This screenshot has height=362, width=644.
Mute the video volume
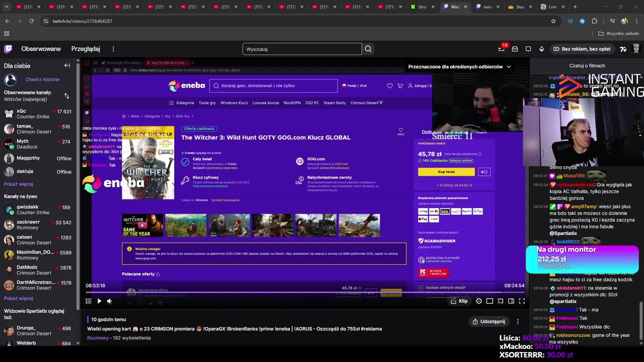point(110,301)
